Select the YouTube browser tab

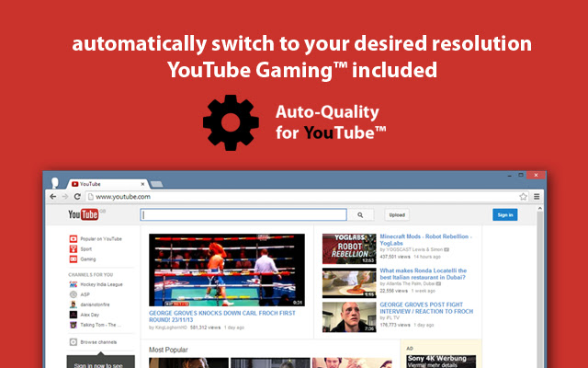tap(107, 184)
